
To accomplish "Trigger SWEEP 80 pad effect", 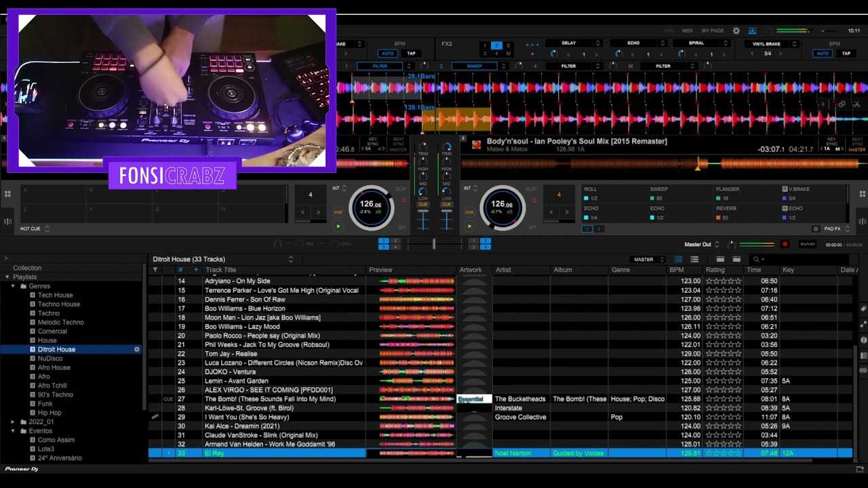I will 679,193.
